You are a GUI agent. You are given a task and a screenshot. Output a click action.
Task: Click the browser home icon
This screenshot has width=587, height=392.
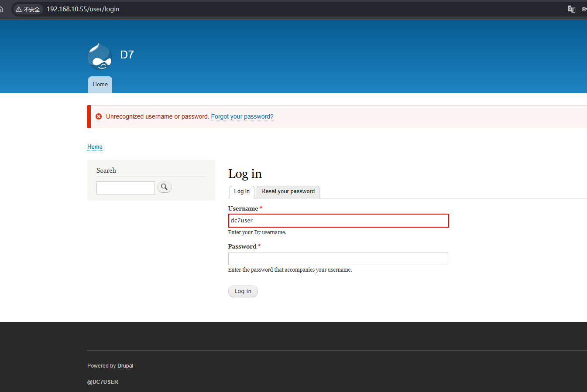tap(1, 9)
